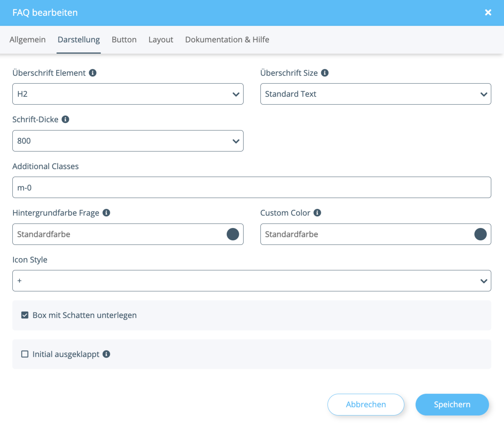504x429 pixels.
Task: Click Schrift-Dicke info icon
Action: tap(65, 119)
